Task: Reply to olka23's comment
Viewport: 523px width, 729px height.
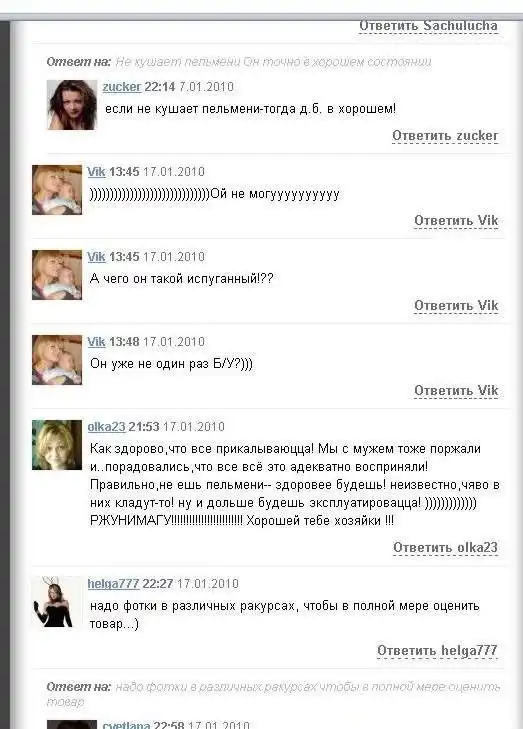Action: point(445,548)
